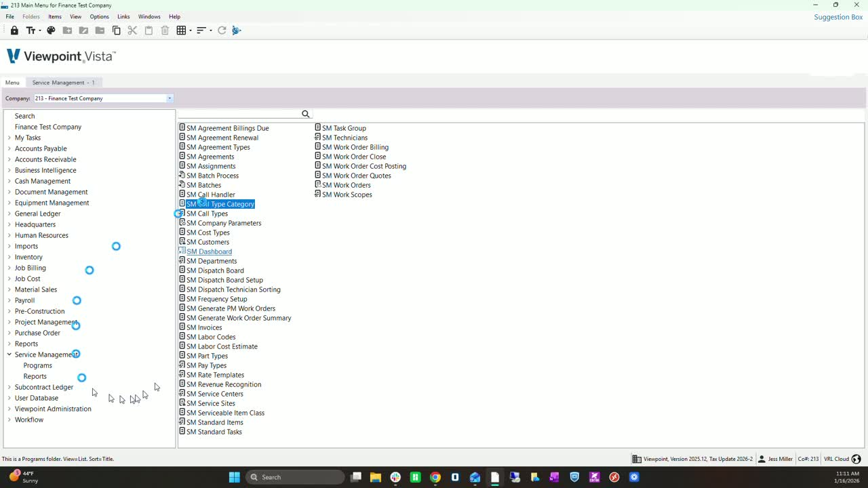The width and height of the screenshot is (868, 488).
Task: Open the Company dropdown list
Action: [170, 98]
